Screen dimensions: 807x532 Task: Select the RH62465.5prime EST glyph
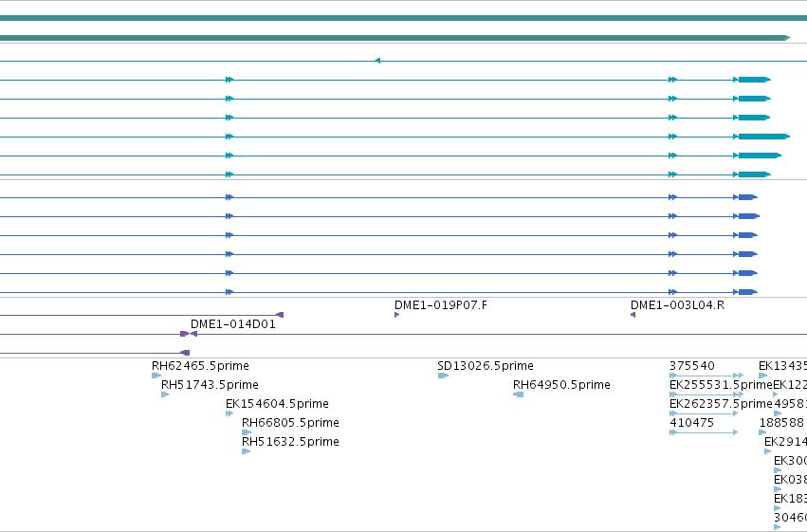click(x=156, y=376)
